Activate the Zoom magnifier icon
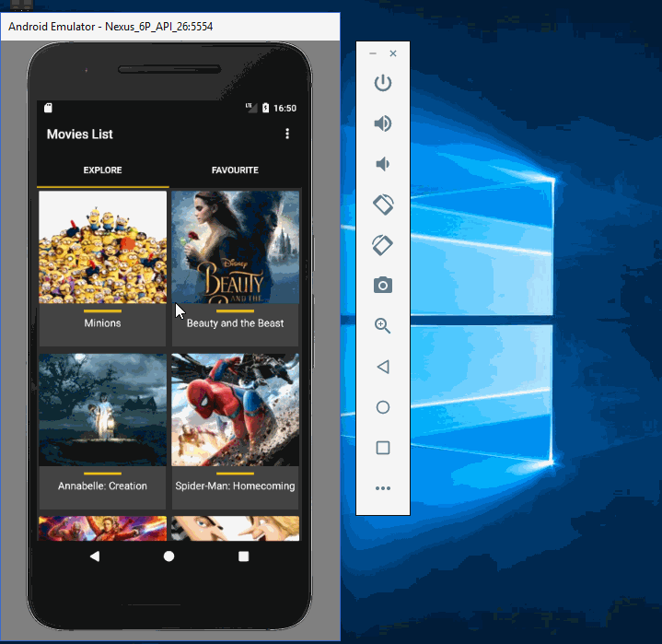 click(383, 326)
